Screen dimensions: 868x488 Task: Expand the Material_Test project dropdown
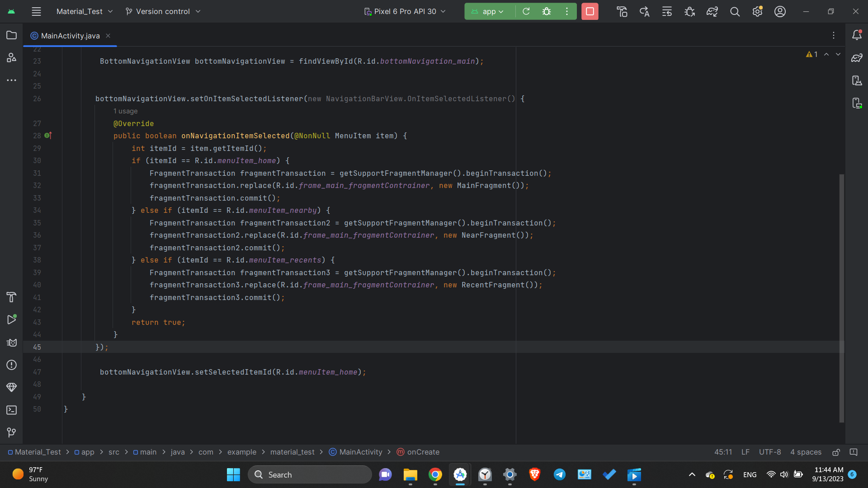click(85, 11)
